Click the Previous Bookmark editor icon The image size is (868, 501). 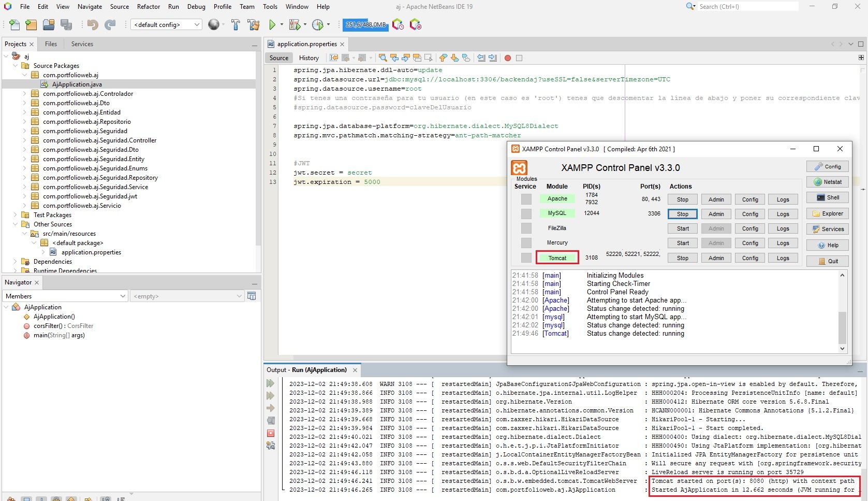[443, 58]
